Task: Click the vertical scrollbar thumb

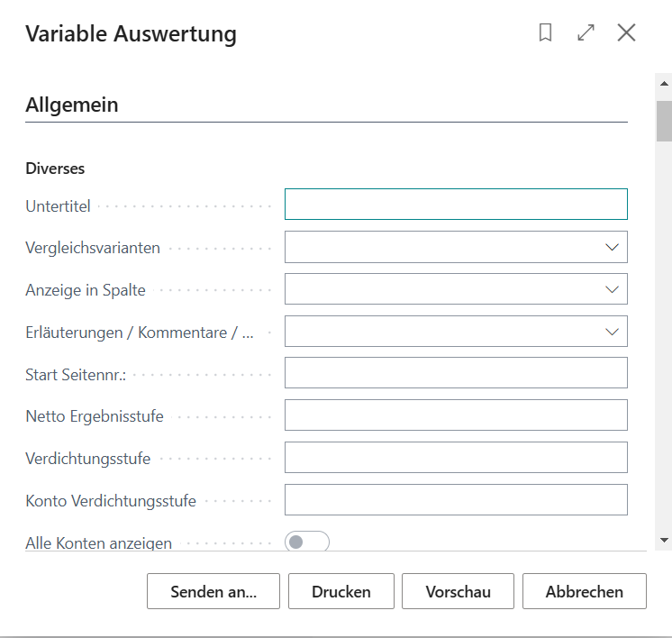Action: coord(664,121)
